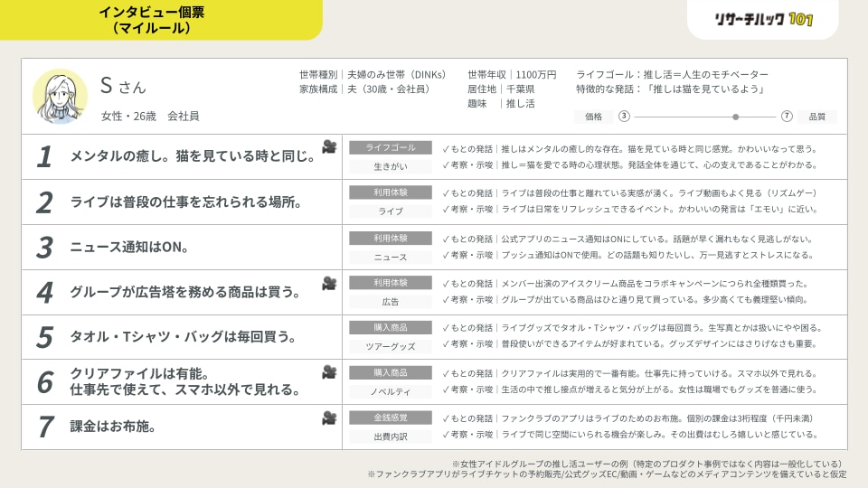The image size is (868, 488).
Task: Click the インタビュー個票 yellow header tab
Action: [152, 20]
